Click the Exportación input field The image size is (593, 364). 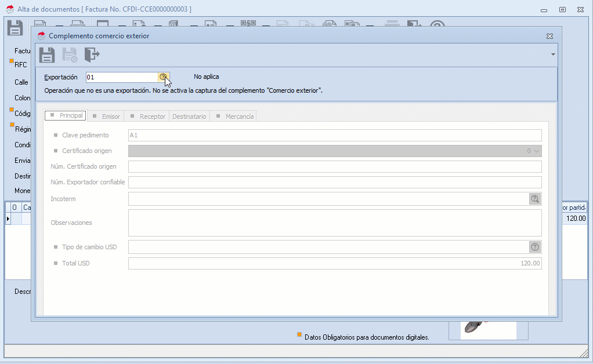pos(121,77)
